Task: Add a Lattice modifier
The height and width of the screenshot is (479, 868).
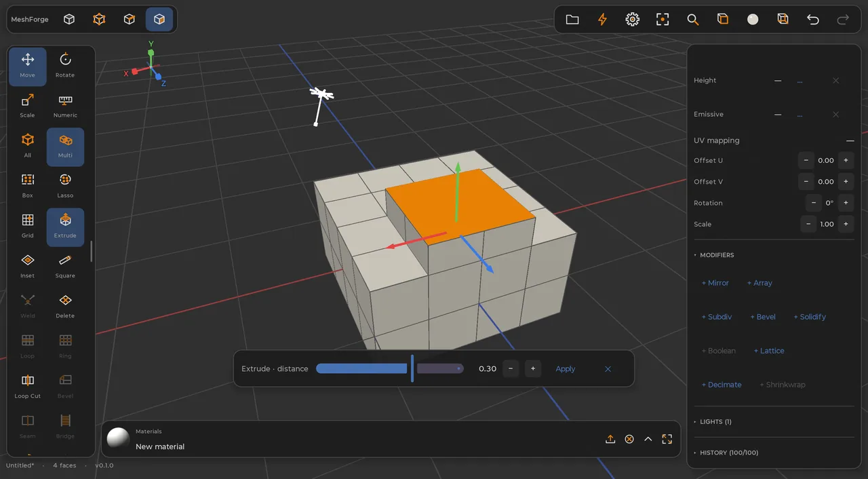Action: (x=769, y=351)
